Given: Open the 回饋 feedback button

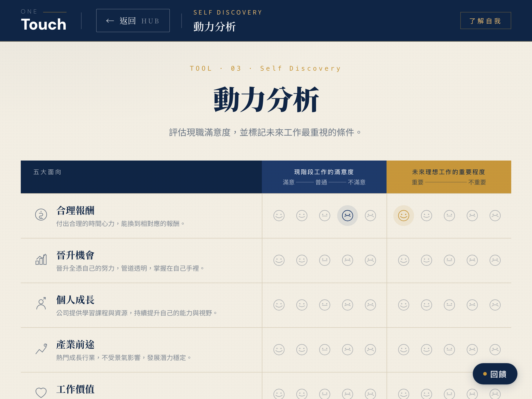Looking at the screenshot, I should click(x=495, y=374).
